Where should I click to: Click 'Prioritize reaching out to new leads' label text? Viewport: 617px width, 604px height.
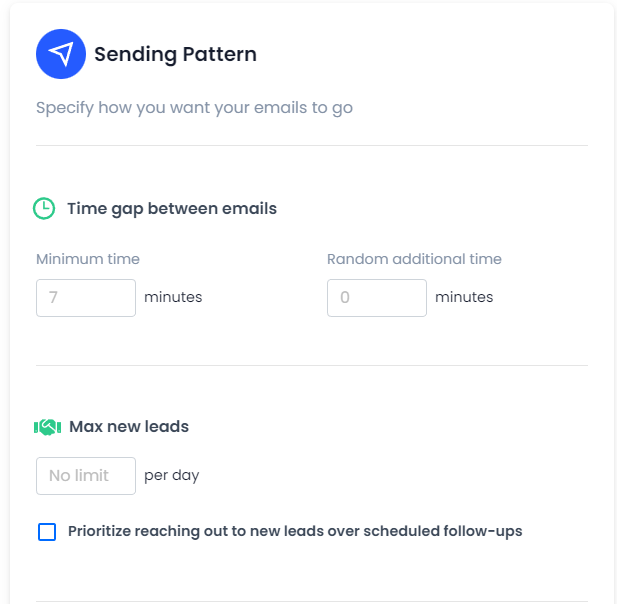click(295, 531)
